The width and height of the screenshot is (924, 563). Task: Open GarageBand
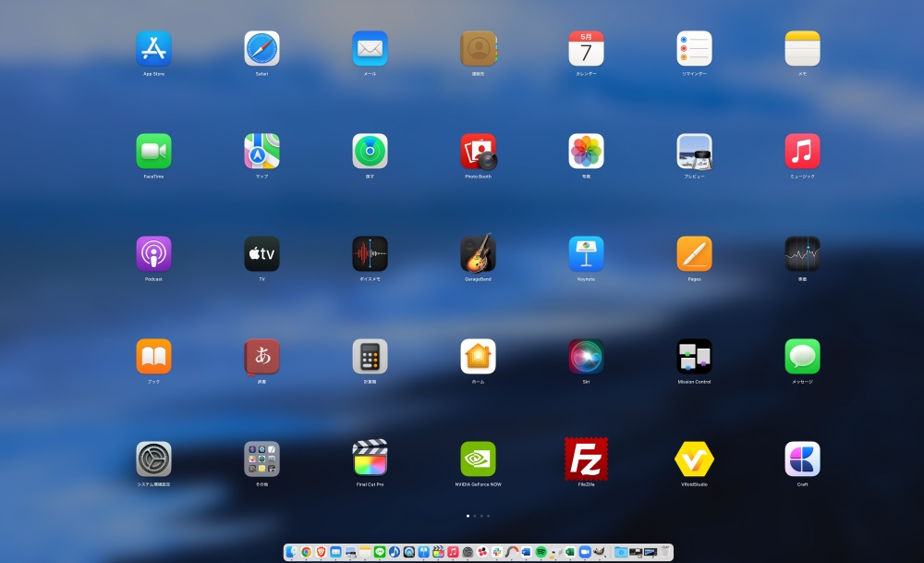[x=478, y=253]
